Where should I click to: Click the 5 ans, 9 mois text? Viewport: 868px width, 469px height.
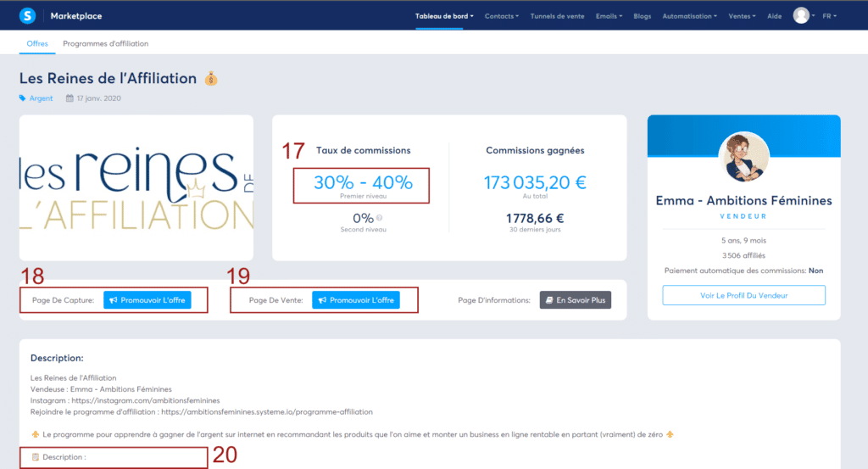coord(743,240)
